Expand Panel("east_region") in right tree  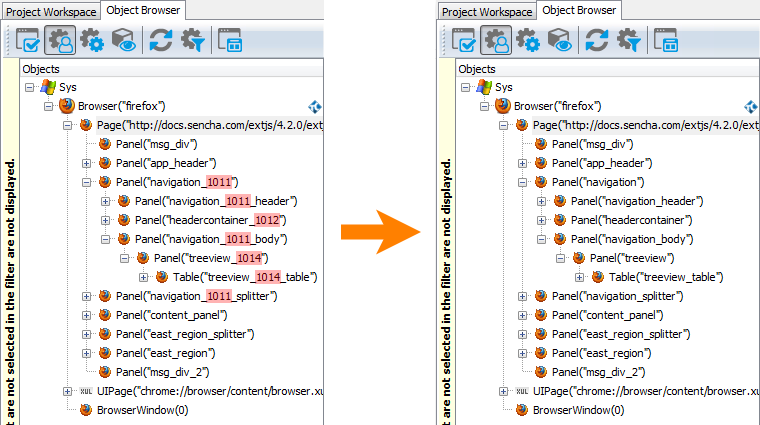(x=522, y=353)
